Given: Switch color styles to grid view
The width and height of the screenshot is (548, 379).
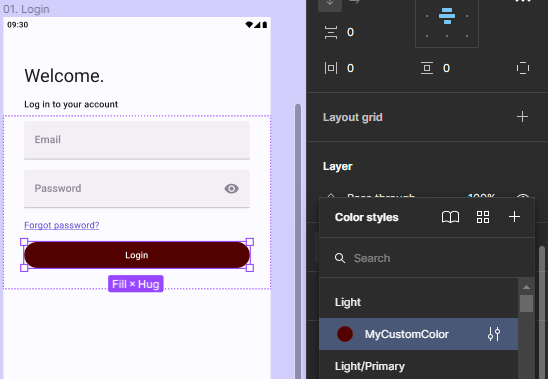Looking at the screenshot, I should click(x=483, y=217).
